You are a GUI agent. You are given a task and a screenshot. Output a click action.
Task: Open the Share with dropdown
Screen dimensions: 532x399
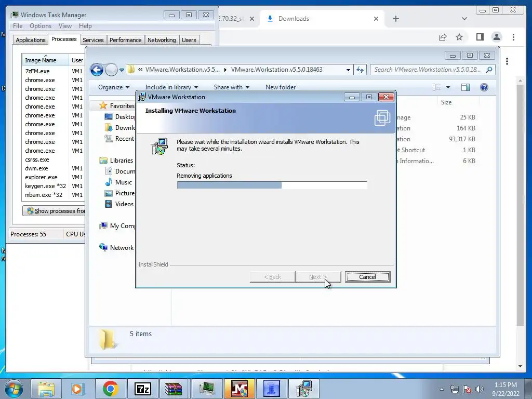point(232,87)
